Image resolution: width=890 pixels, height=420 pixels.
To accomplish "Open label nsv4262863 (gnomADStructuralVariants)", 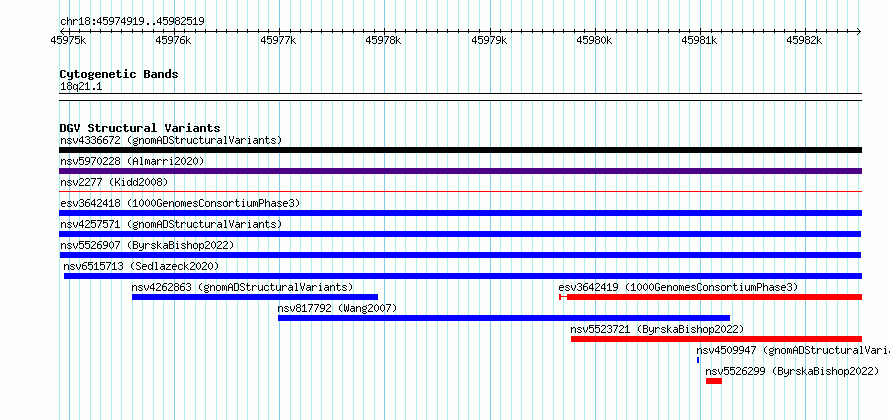I will (242, 287).
